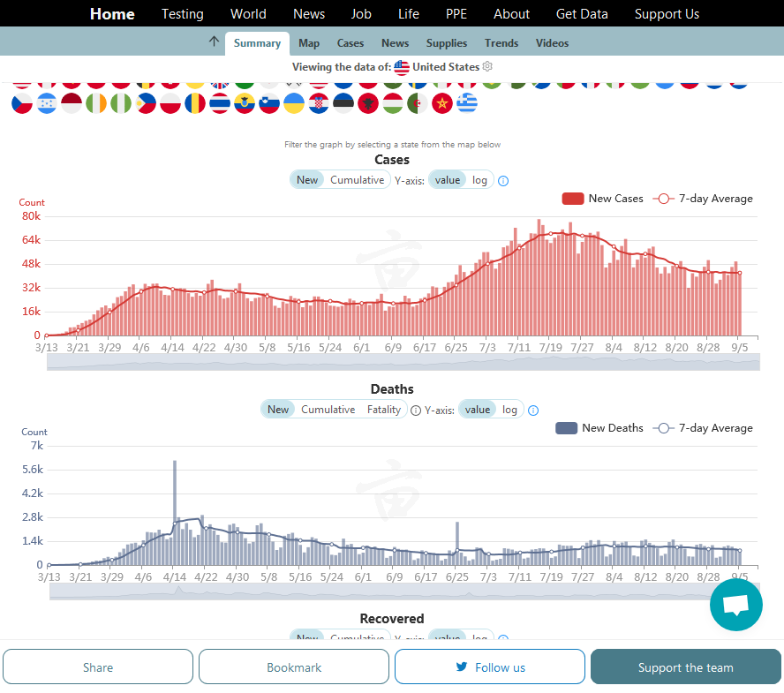Set Deaths Y-axis to log
The width and height of the screenshot is (784, 693).
509,410
